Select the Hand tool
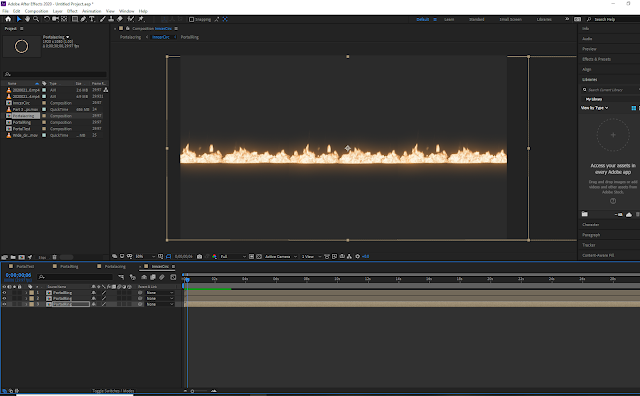This screenshot has height=396, width=640. tap(27, 19)
